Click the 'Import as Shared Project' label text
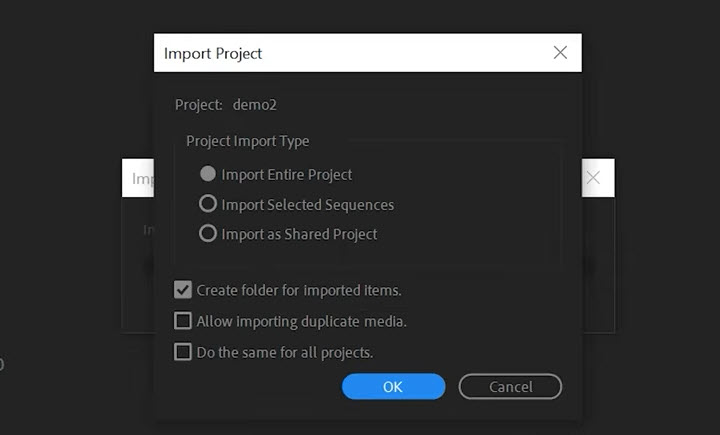This screenshot has height=435, width=720. tap(299, 234)
